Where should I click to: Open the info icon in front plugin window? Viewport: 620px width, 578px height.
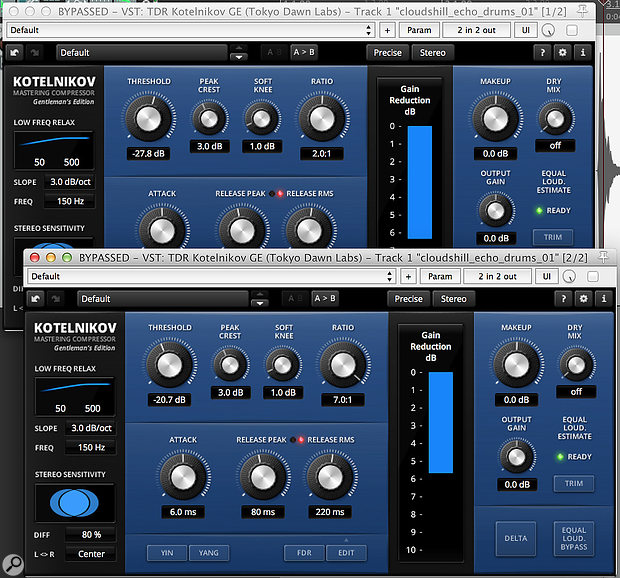(604, 299)
